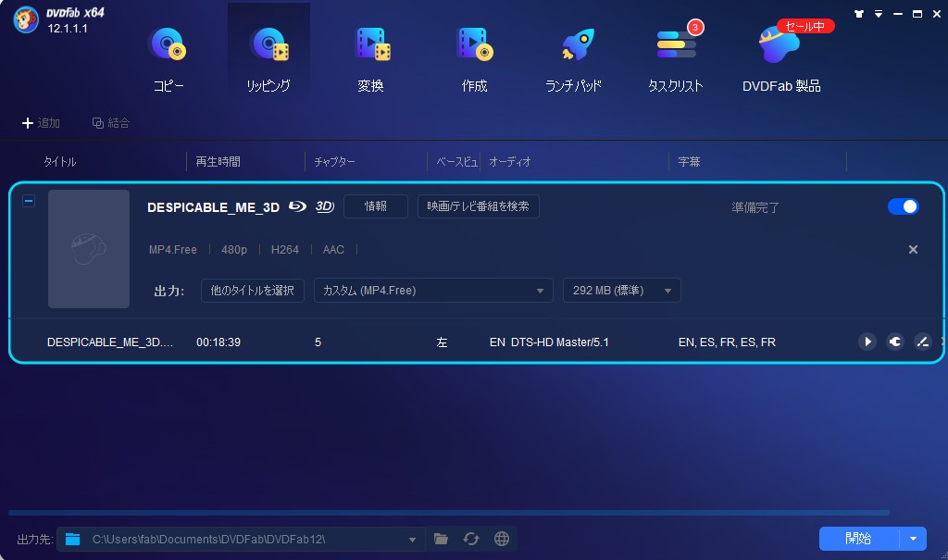Click the Blu-ray disc logo icon
This screenshot has height=560, width=948.
click(297, 206)
